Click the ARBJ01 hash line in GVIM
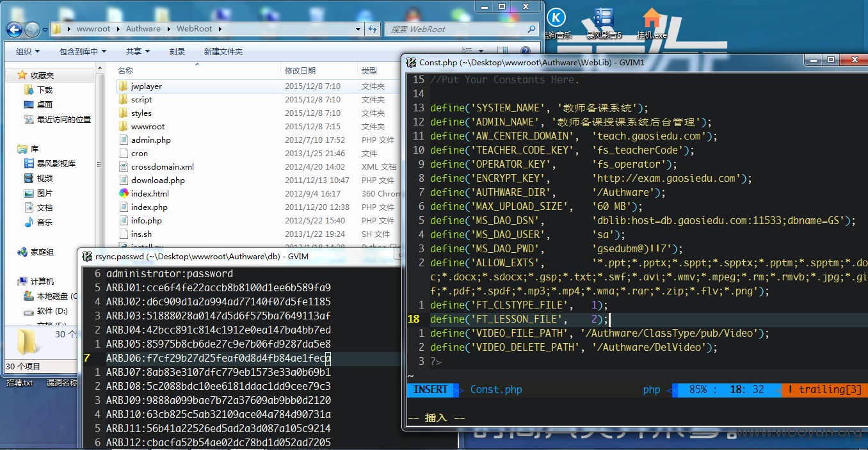 click(x=218, y=287)
